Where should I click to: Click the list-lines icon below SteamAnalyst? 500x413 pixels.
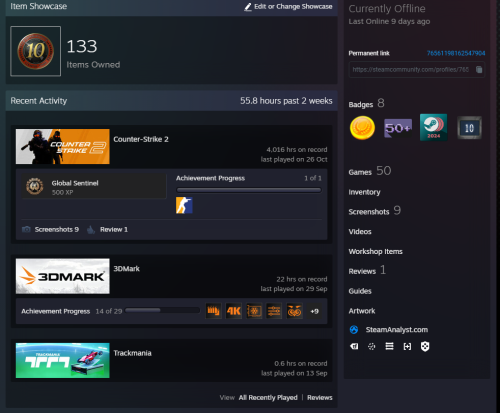coord(389,346)
